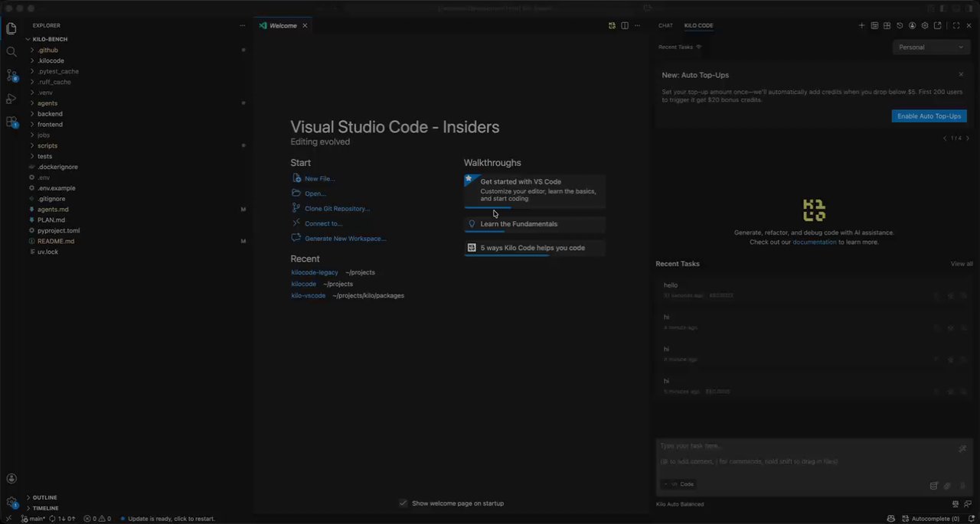Click the Connect to... link
980x524 pixels.
[x=323, y=224]
